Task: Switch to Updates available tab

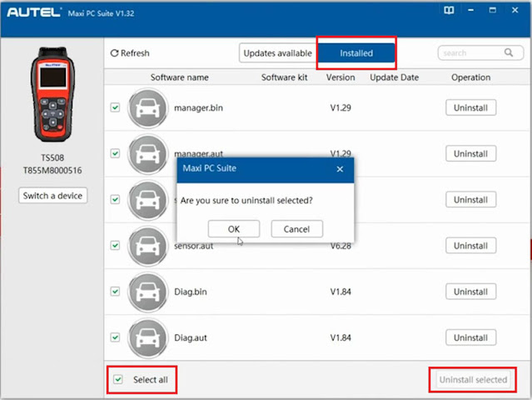Action: [278, 53]
